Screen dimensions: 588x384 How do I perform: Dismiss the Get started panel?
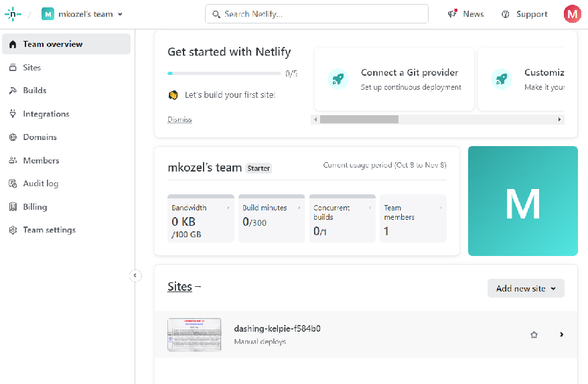(x=179, y=119)
